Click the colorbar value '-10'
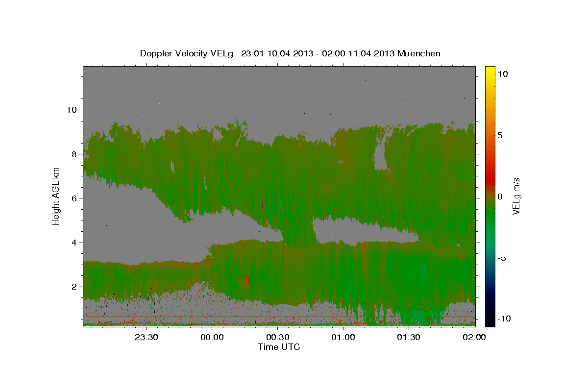 (503, 318)
